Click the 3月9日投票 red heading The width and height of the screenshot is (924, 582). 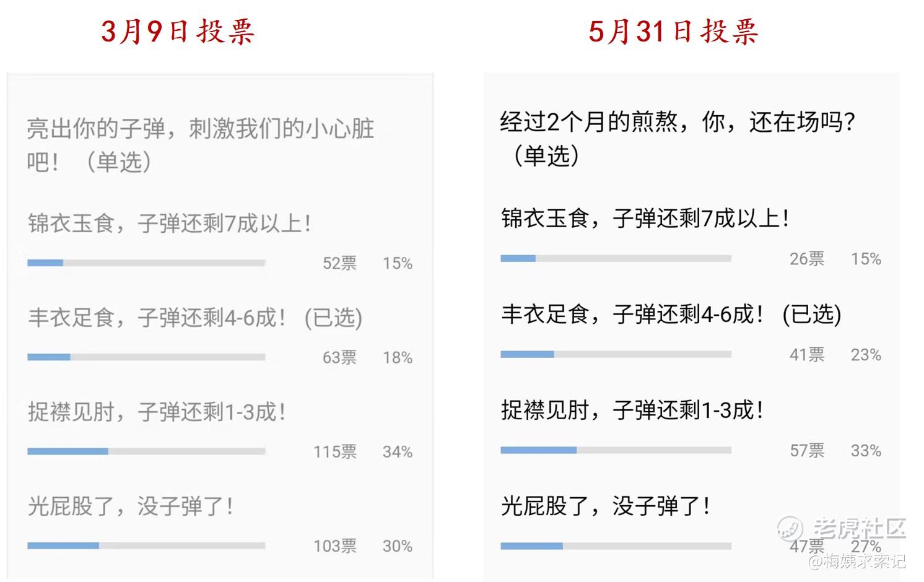click(178, 32)
